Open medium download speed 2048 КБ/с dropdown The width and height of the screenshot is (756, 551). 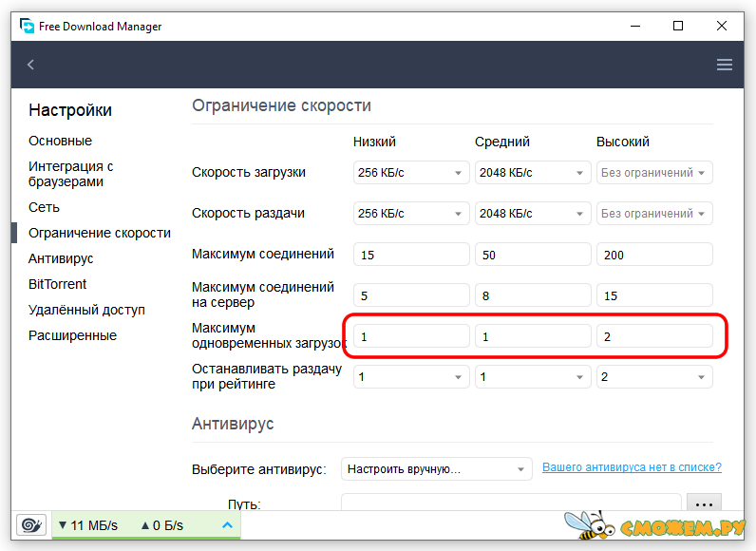(533, 173)
